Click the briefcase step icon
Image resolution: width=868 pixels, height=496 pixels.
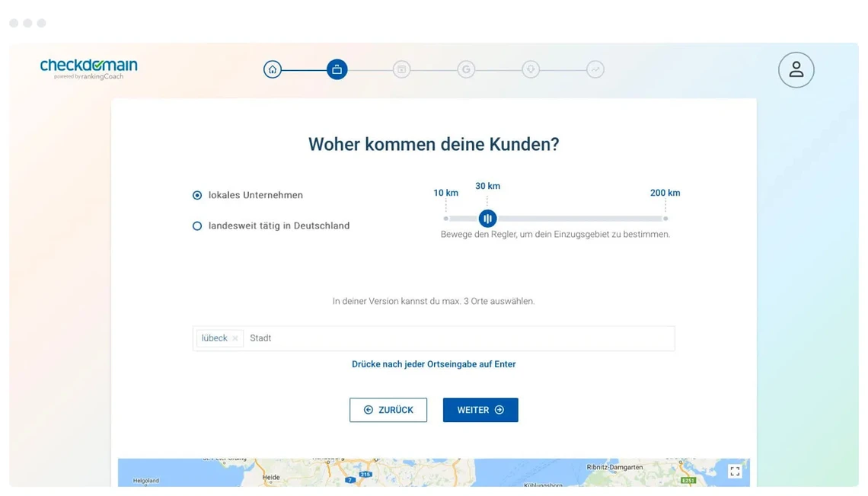click(337, 69)
